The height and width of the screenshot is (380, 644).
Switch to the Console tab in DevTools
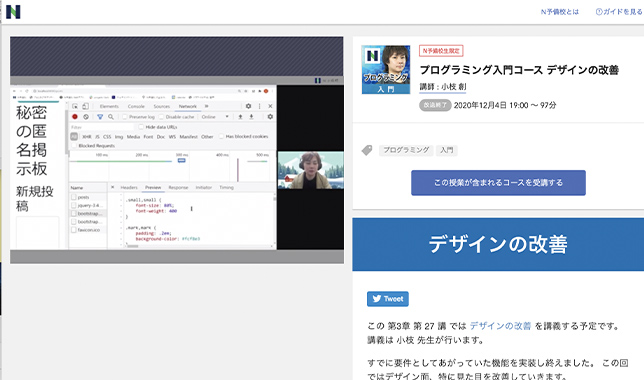click(x=136, y=106)
